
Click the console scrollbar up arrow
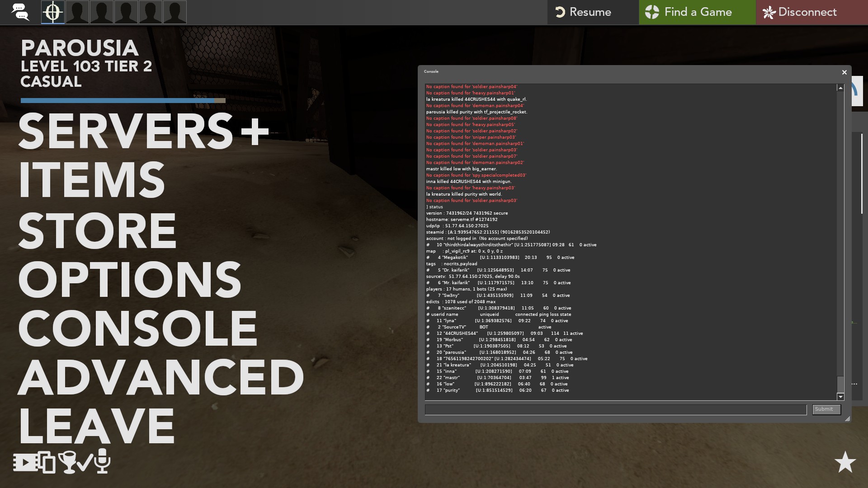pyautogui.click(x=840, y=88)
